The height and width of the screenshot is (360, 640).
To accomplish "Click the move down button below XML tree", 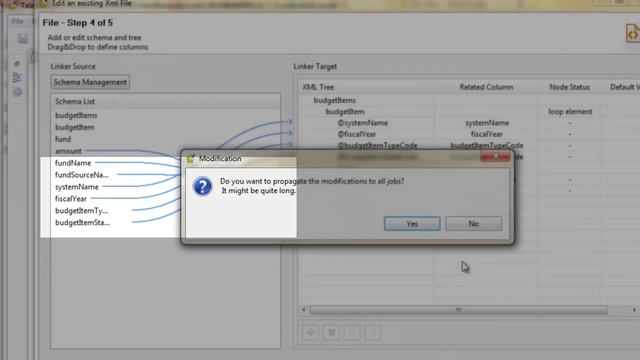I will pyautogui.click(x=373, y=333).
